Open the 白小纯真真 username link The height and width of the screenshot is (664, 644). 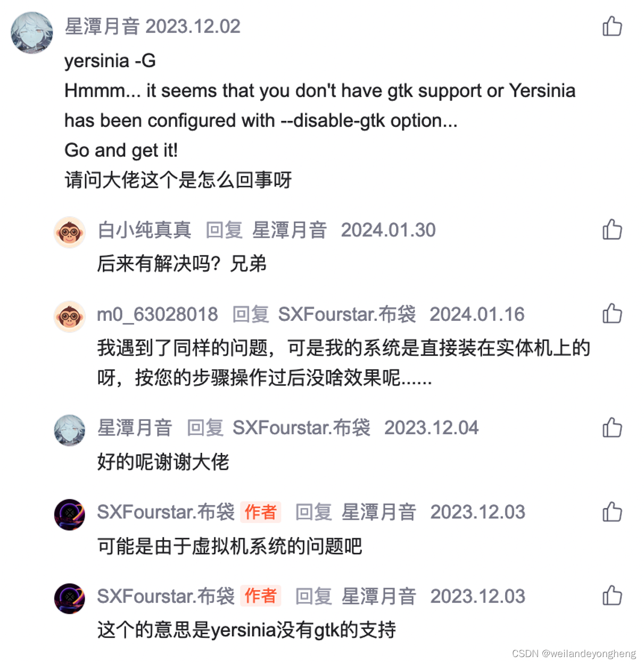[x=144, y=230]
